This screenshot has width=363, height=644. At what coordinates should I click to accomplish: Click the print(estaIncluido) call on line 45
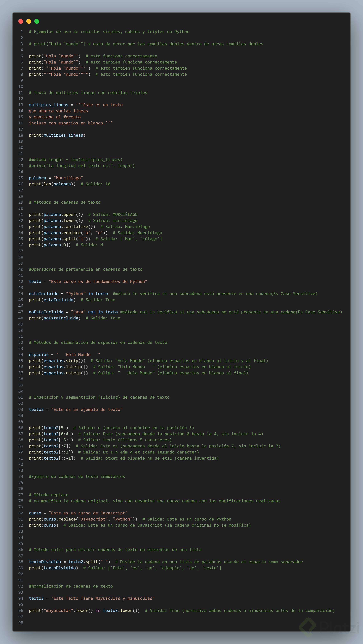[x=52, y=300]
